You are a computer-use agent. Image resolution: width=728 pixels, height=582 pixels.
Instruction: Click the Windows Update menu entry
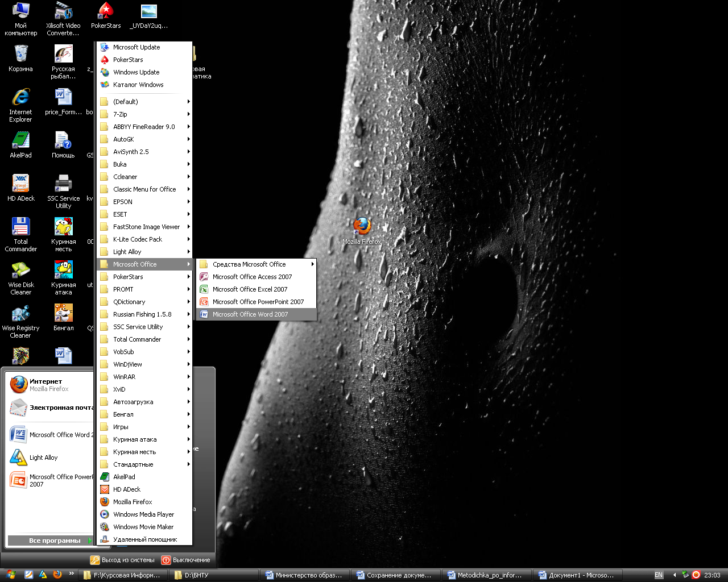pos(144,72)
